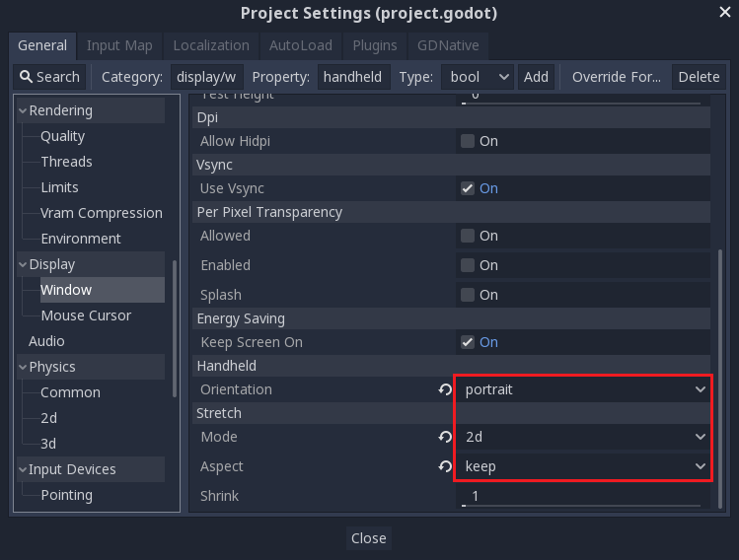Adjust the Shrink slider
The width and height of the screenshot is (739, 560).
click(x=582, y=505)
